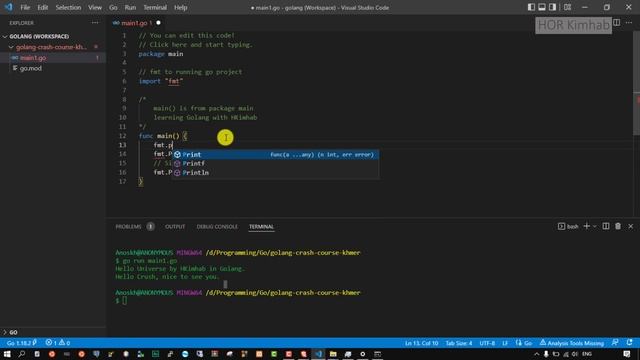Open the launch profile dropdown arrow
640x360 pixels.
pos(595,226)
